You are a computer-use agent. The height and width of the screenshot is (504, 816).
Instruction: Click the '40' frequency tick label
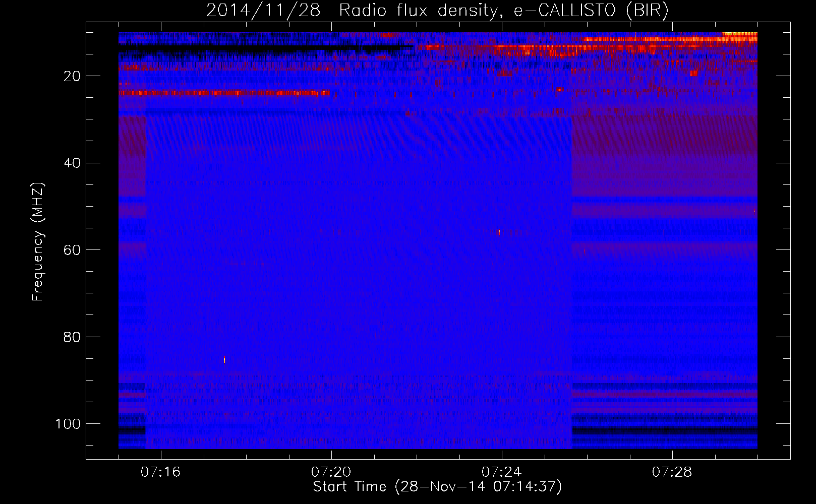[x=72, y=163]
